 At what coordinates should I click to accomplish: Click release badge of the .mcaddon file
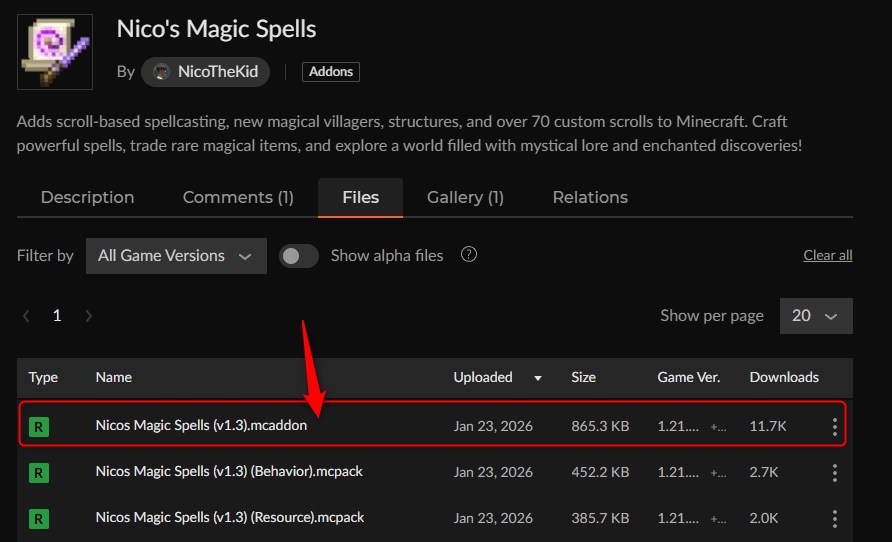[39, 427]
